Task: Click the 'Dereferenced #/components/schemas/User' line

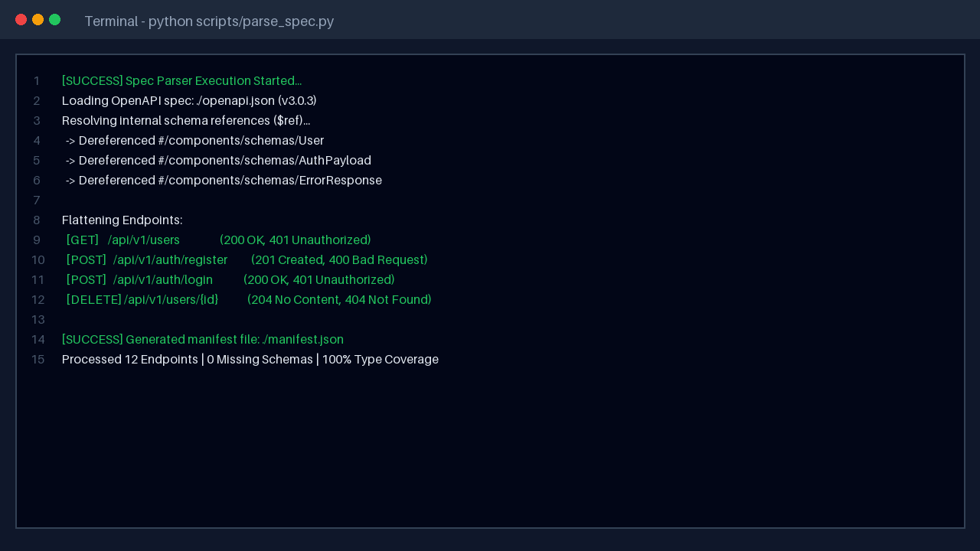Action: point(194,141)
